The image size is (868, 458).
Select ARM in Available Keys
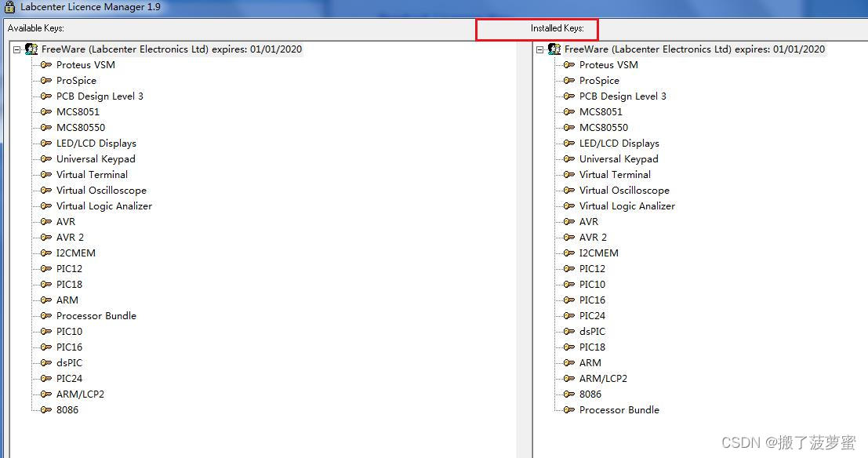67,300
